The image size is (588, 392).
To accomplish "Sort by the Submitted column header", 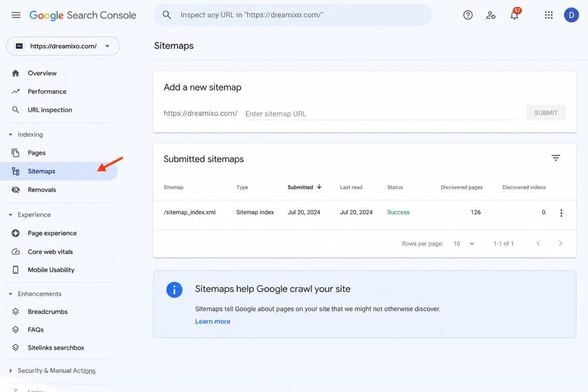I will point(304,187).
